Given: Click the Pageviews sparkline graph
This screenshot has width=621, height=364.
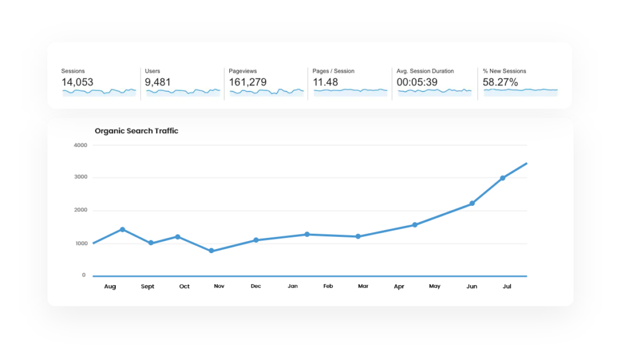Looking at the screenshot, I should [266, 92].
